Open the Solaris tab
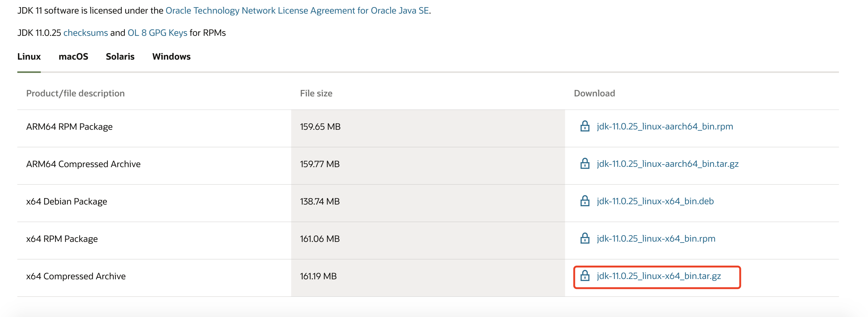868x317 pixels. [120, 57]
